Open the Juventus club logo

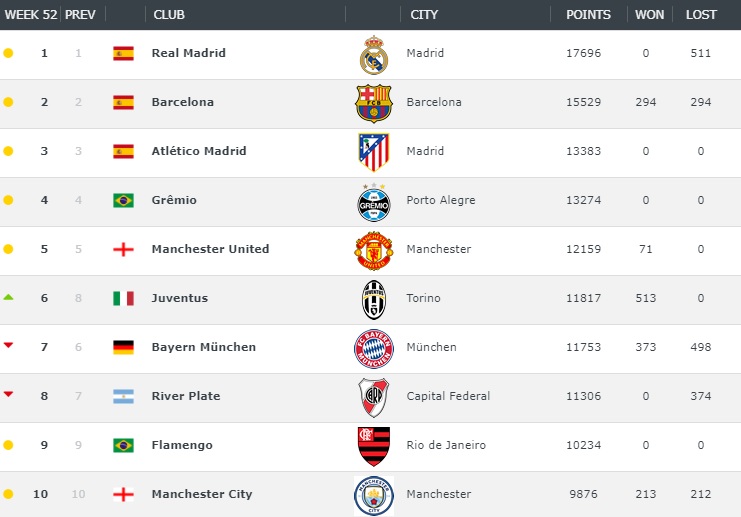374,300
